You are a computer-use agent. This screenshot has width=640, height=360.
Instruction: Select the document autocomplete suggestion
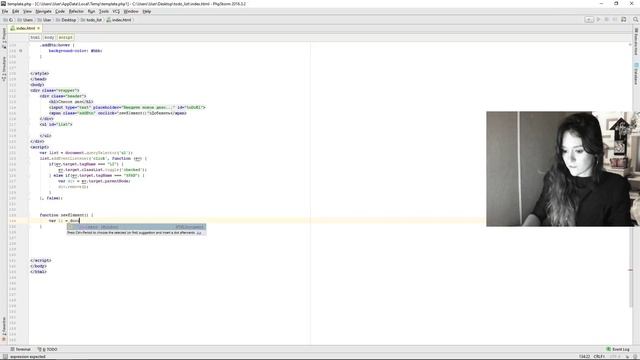(x=136, y=227)
